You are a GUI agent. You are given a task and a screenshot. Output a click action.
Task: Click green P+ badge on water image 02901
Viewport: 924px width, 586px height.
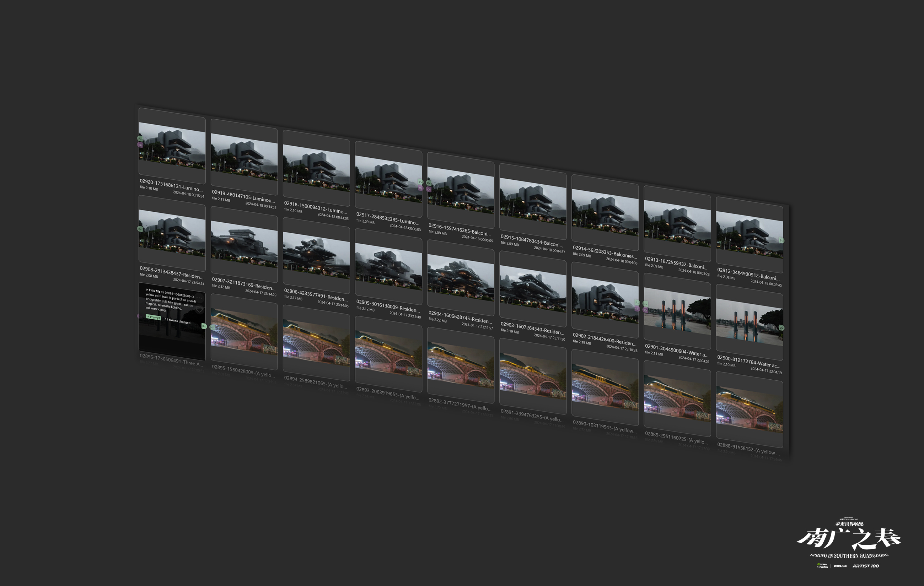click(645, 304)
